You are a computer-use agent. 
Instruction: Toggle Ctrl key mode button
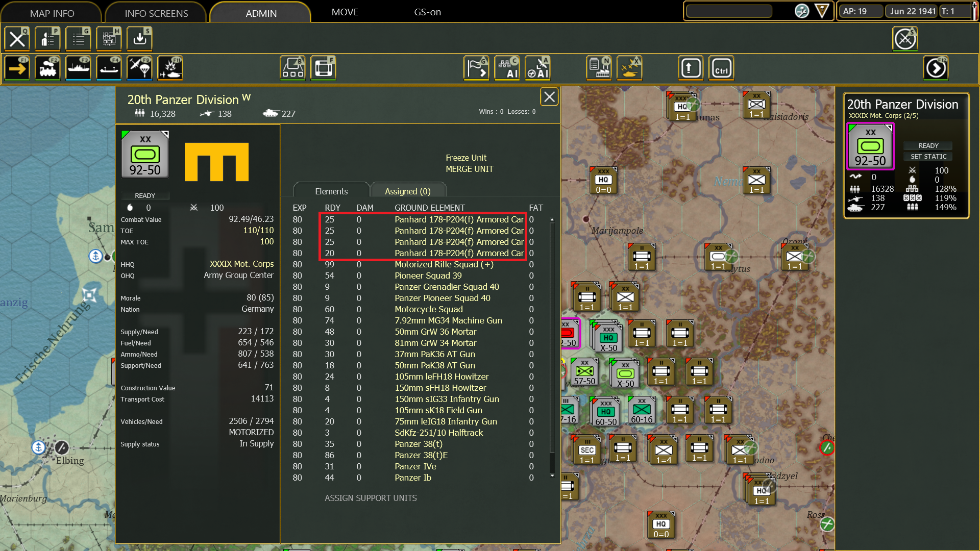(721, 68)
